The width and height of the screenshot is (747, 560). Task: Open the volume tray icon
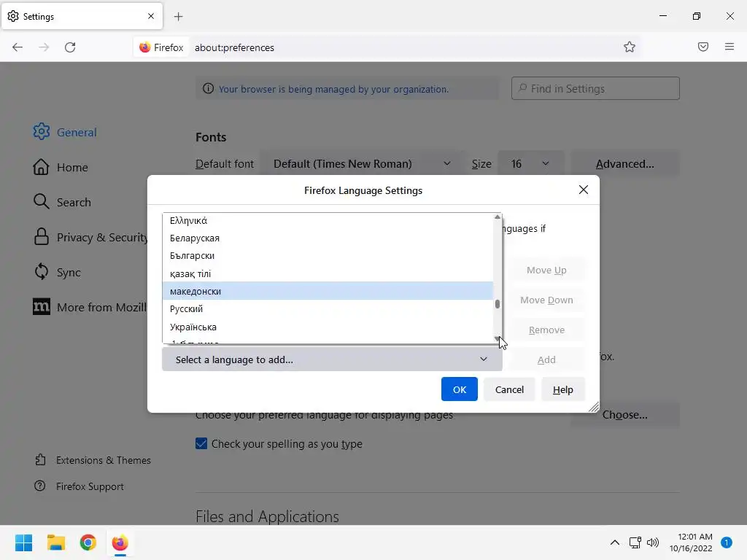(x=653, y=542)
